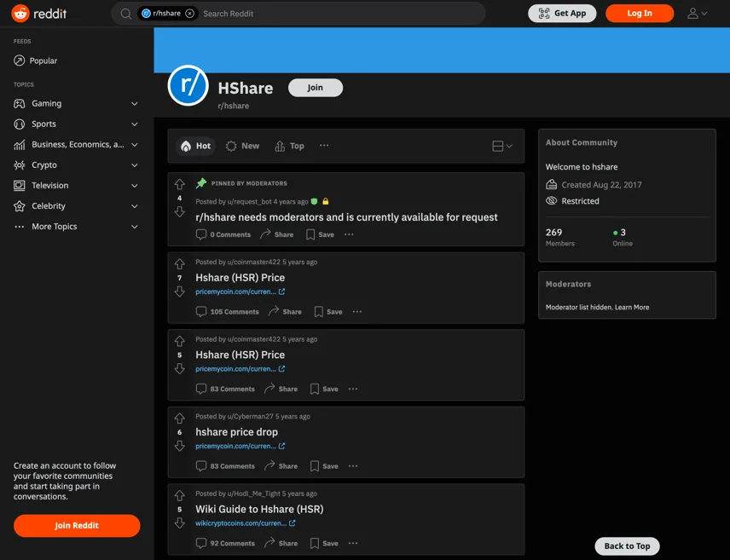Image resolution: width=730 pixels, height=560 pixels.
Task: Downvote the hshare price drop post
Action: coord(180,447)
